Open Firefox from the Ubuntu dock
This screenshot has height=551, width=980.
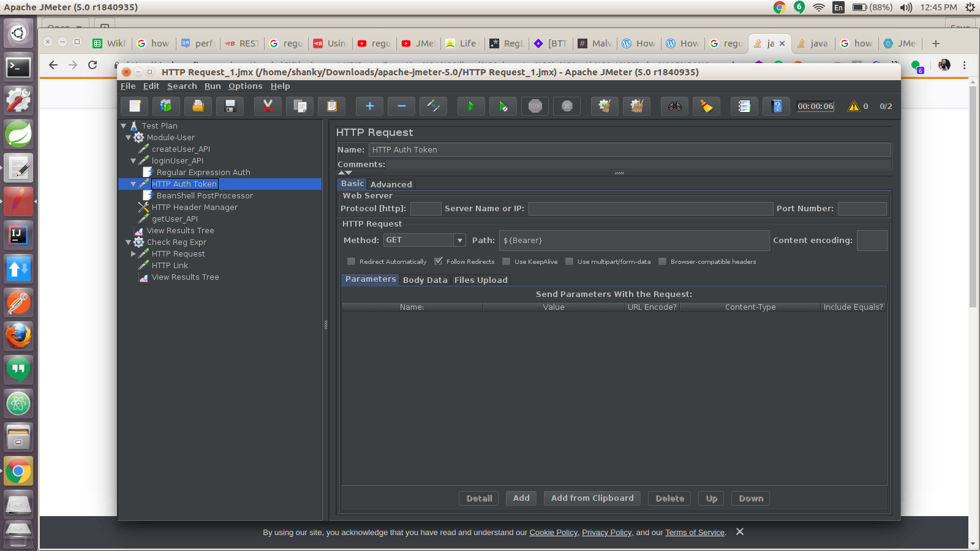coord(18,336)
